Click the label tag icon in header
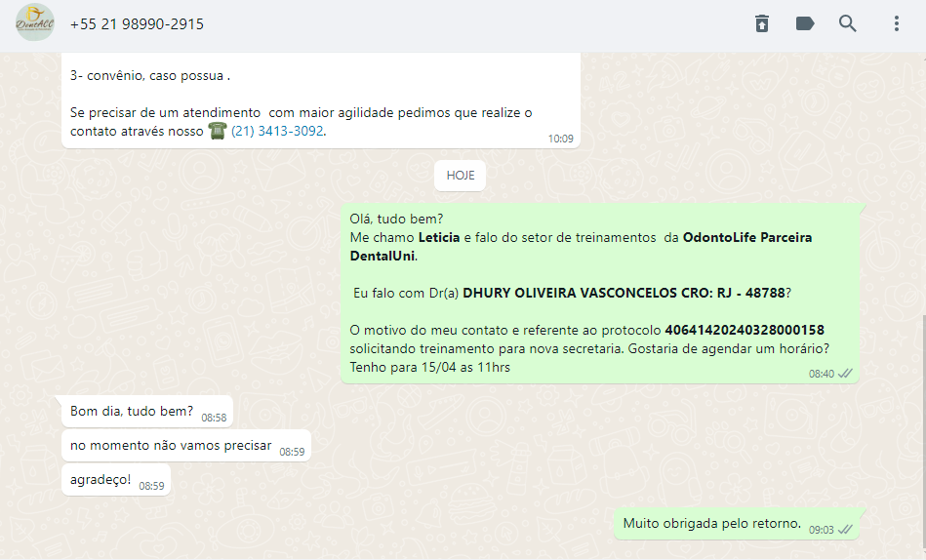 805,23
